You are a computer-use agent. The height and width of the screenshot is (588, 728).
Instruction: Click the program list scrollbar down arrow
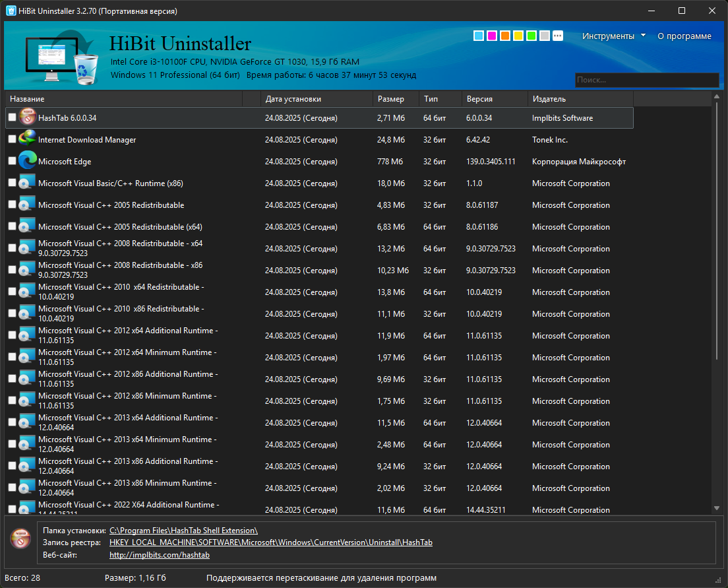[x=716, y=508]
